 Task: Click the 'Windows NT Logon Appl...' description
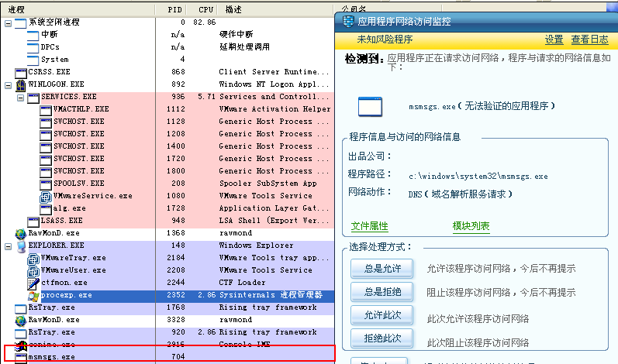[x=274, y=84]
